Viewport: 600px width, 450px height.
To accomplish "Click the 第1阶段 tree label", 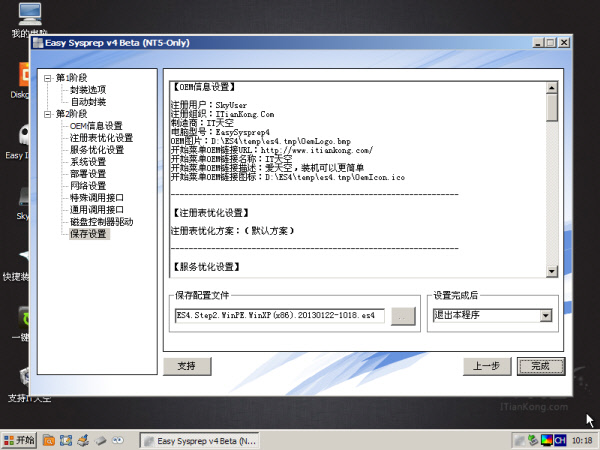I will coord(72,78).
